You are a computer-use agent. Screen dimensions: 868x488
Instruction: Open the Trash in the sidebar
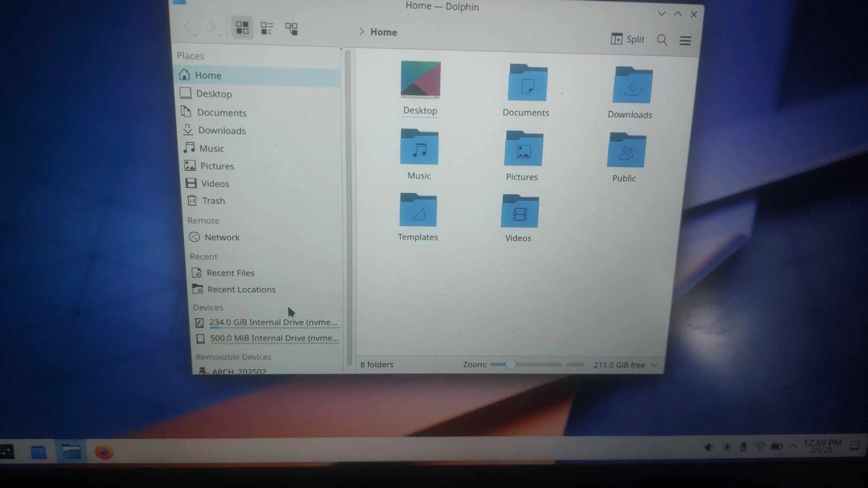[214, 201]
